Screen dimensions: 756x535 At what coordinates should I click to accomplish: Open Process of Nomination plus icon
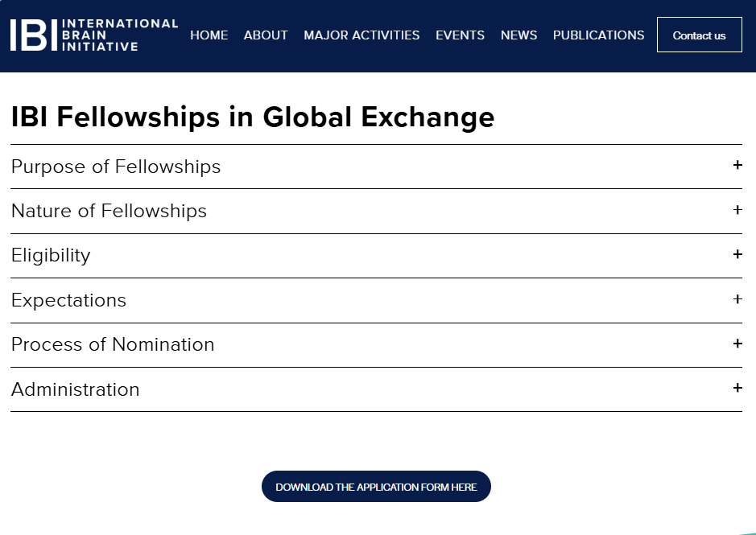[737, 344]
